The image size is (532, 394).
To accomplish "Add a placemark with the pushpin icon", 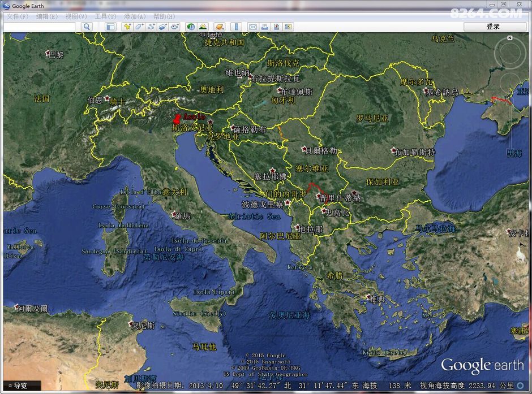I will point(127,27).
